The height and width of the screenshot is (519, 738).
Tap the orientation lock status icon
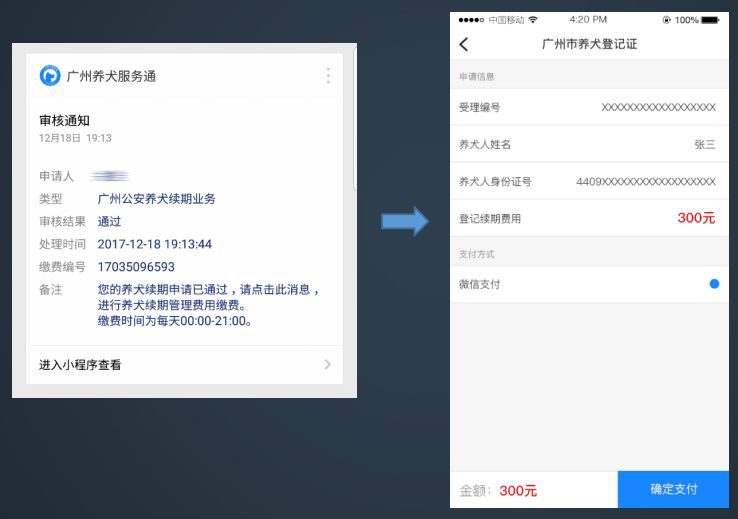(666, 20)
